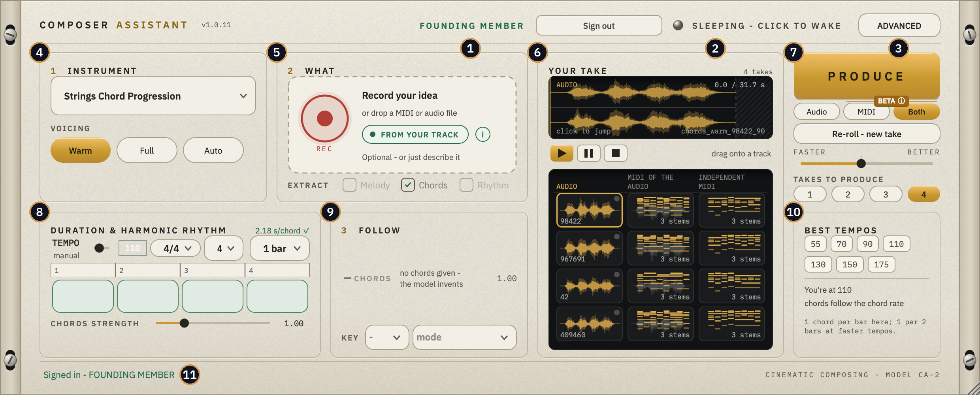Image resolution: width=980 pixels, height=395 pixels.
Task: Open MIDI of the audio stems for take 98422
Action: pyautogui.click(x=660, y=210)
